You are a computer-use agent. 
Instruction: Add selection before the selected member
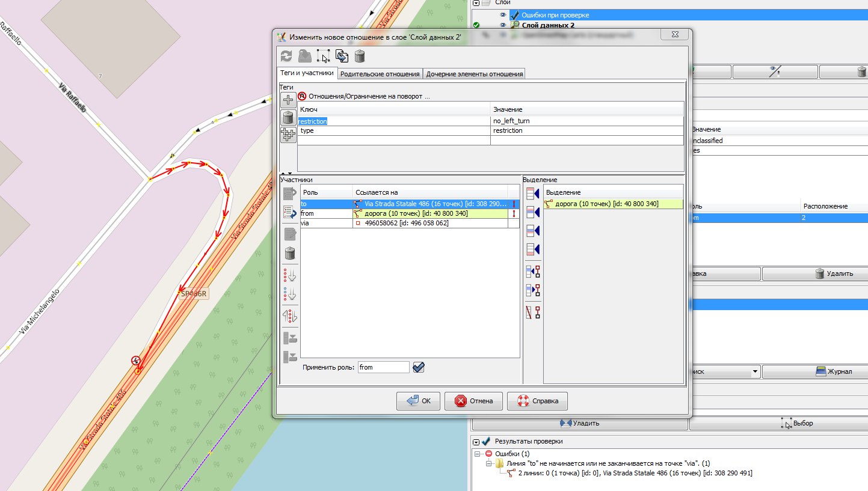tap(532, 212)
